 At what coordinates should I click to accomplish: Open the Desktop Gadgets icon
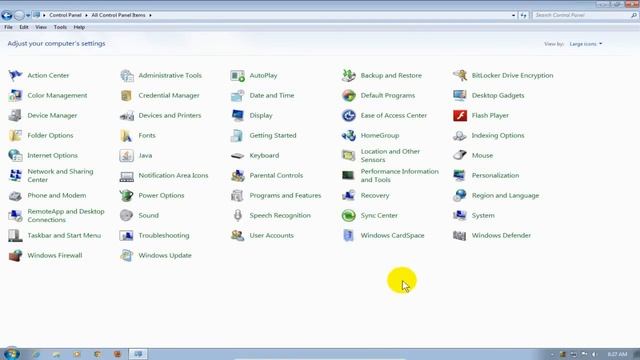click(x=460, y=96)
